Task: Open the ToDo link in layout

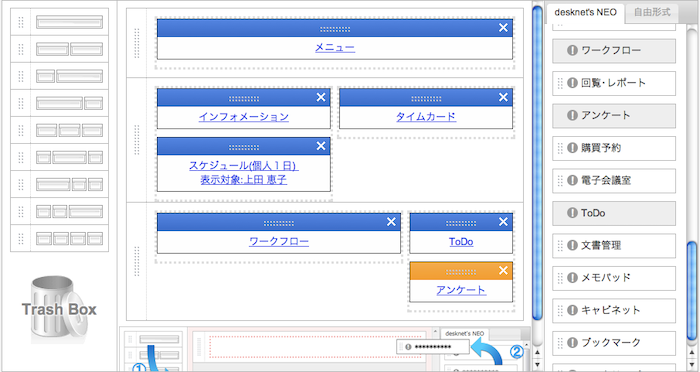Action: tap(461, 242)
